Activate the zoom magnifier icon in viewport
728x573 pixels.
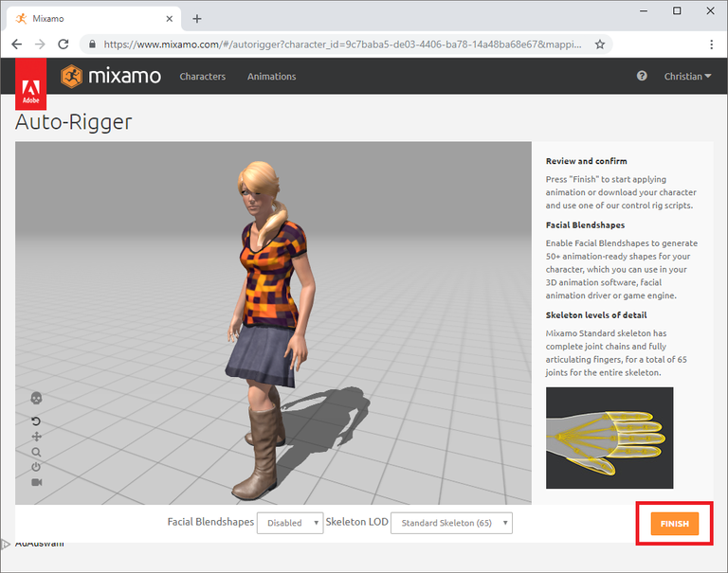click(x=36, y=452)
